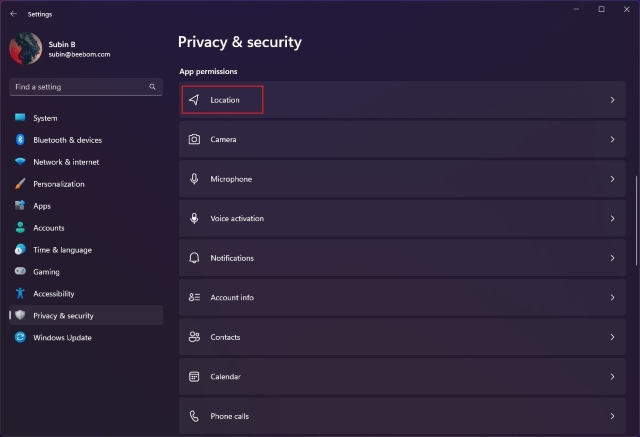Click the Phone calls handset icon
Screen dimensions: 640x437
tap(194, 416)
